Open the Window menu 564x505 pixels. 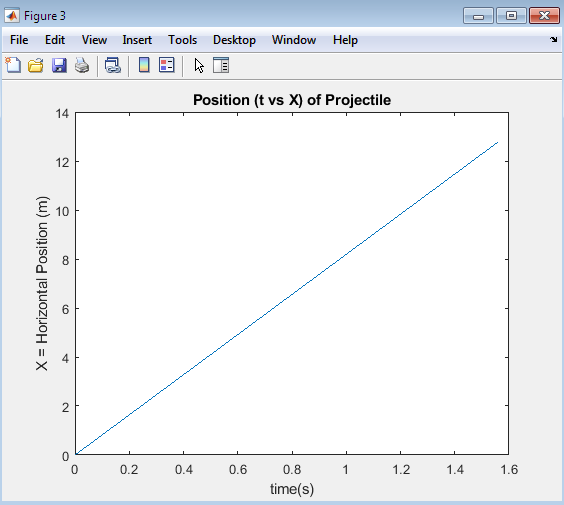[294, 40]
